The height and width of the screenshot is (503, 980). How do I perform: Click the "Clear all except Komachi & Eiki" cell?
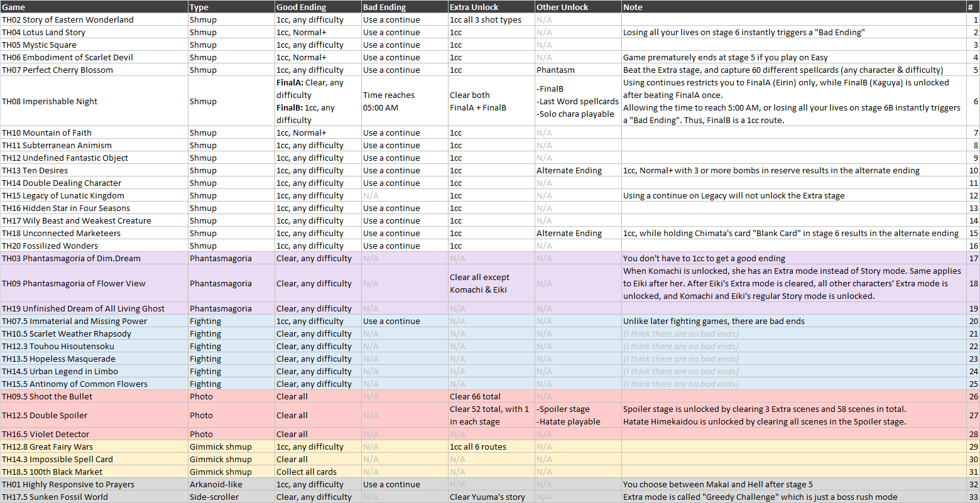click(491, 283)
